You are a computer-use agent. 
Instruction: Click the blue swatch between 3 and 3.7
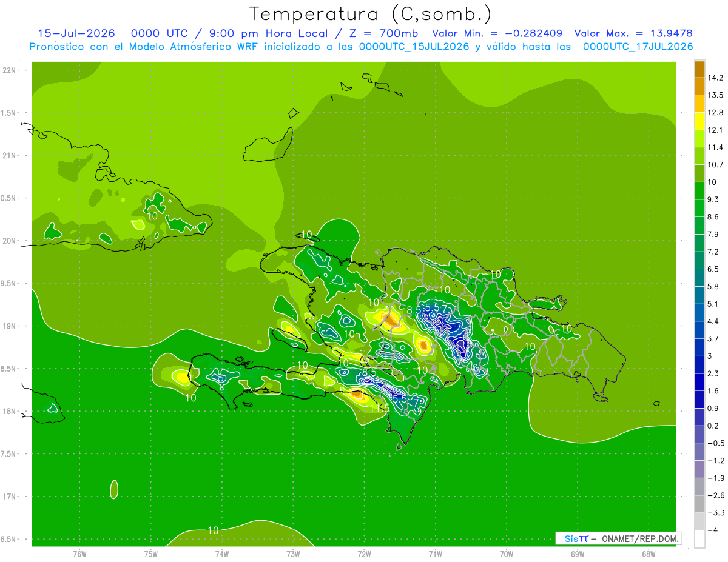(x=699, y=347)
